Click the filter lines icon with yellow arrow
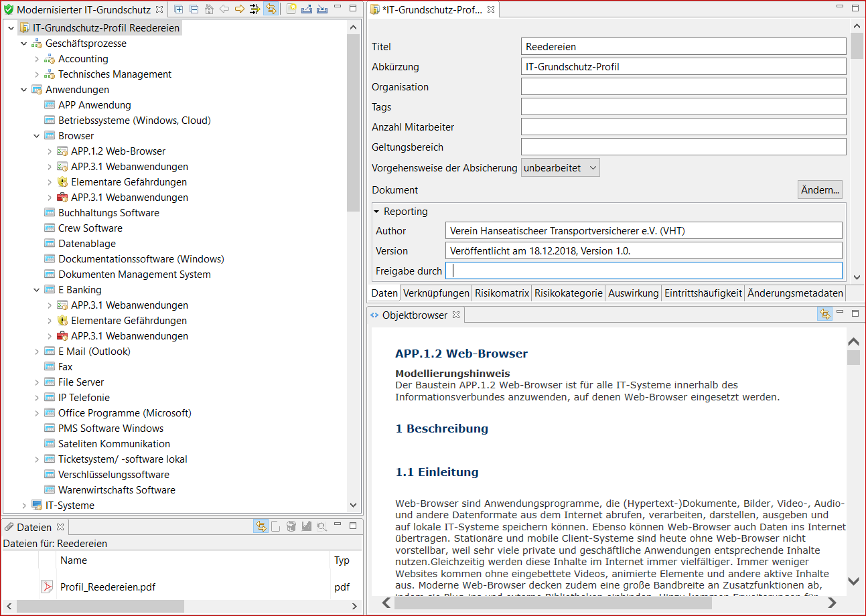Viewport: 866px width, 616px height. point(255,9)
